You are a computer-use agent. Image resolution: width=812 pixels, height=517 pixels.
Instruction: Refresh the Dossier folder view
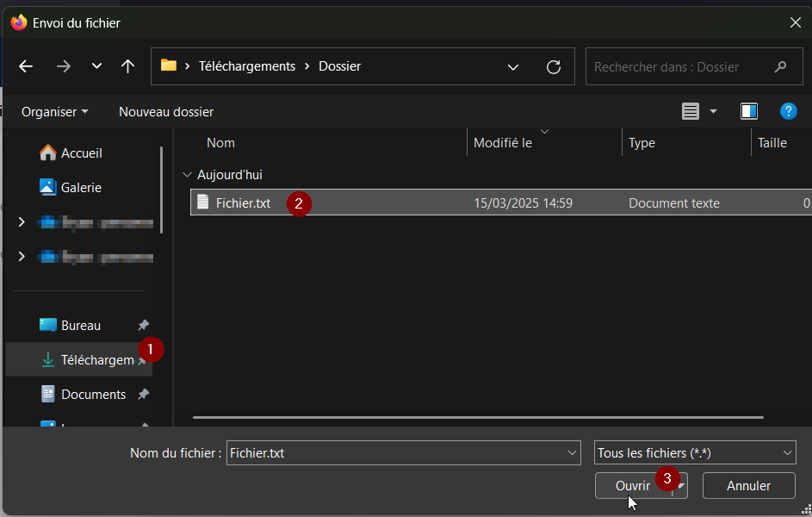pos(554,66)
